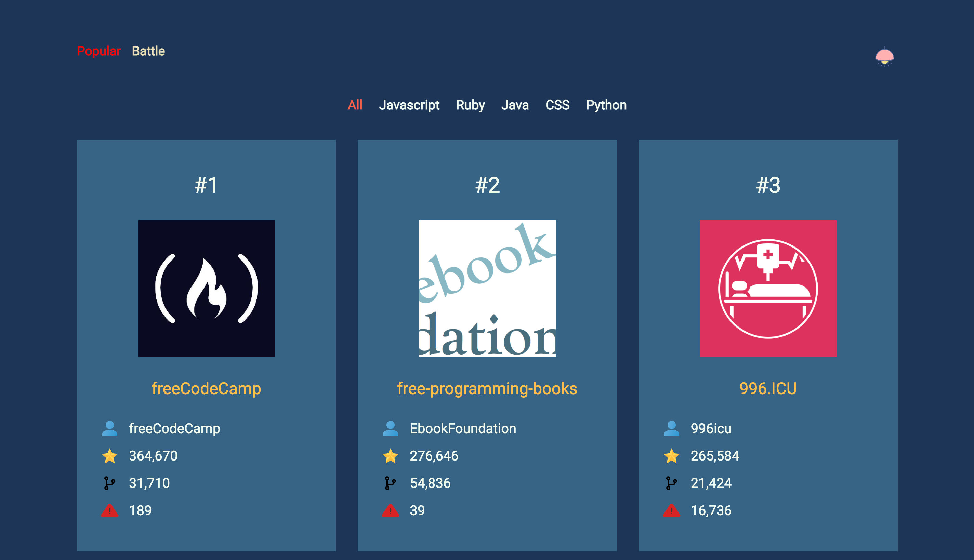
Task: Select the All filter toggle
Action: [x=354, y=105]
